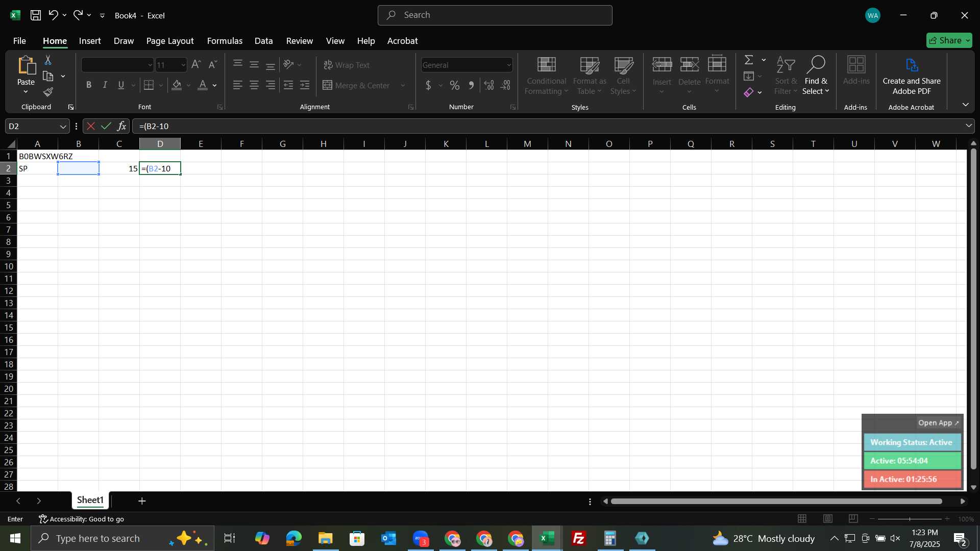
Task: Toggle Italic formatting
Action: point(105,85)
